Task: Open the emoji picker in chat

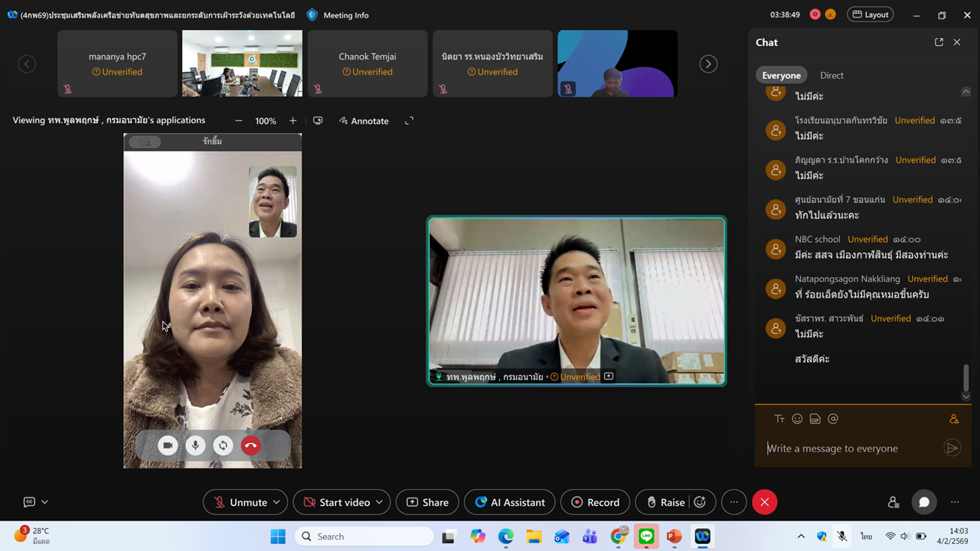Action: (797, 419)
